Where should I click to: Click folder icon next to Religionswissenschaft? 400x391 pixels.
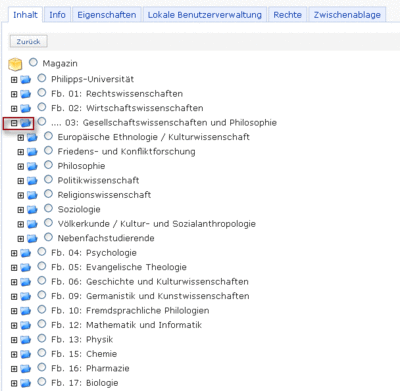[x=32, y=195]
